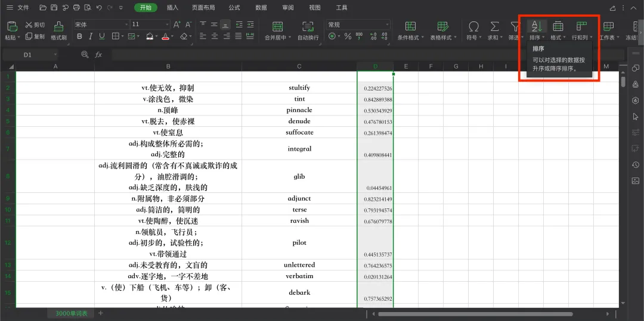Click the Clear (eraser) icon
644x321 pixels.
184,36
